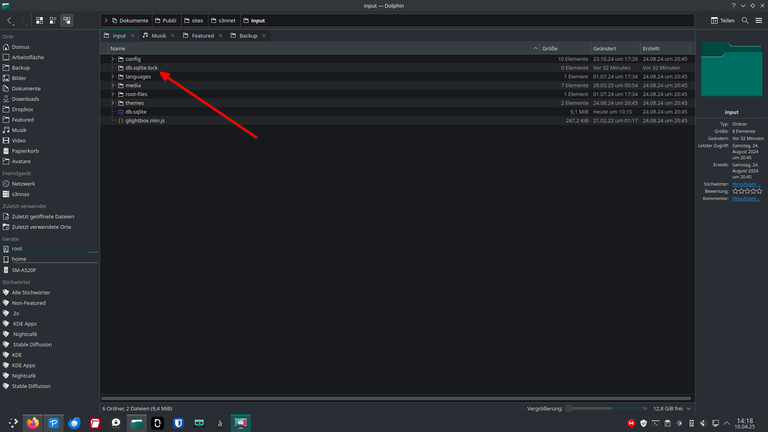This screenshot has height=432, width=768.
Task: Expand the themes folder
Action: (113, 103)
